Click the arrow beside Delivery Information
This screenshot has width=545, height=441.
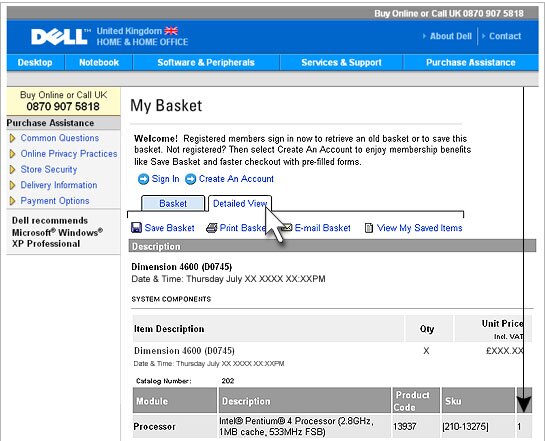pyautogui.click(x=13, y=185)
